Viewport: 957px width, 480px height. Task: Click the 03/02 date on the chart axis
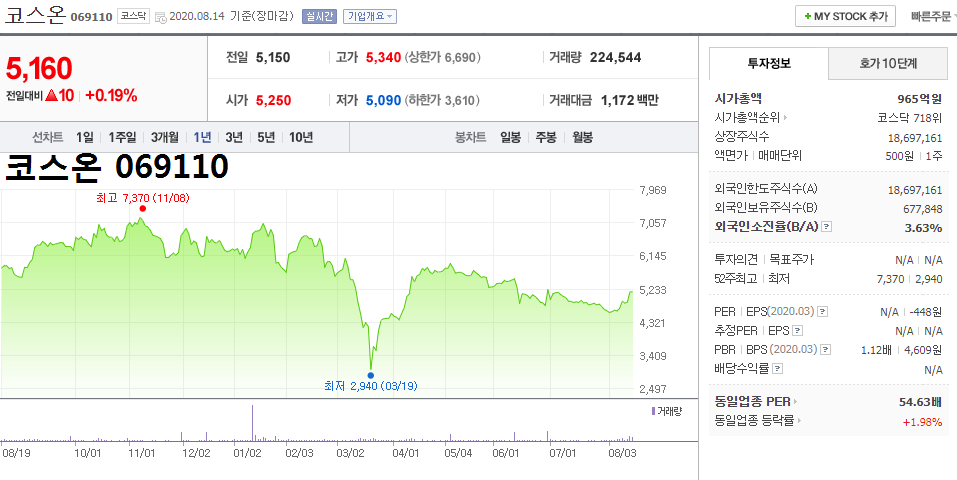pos(350,453)
